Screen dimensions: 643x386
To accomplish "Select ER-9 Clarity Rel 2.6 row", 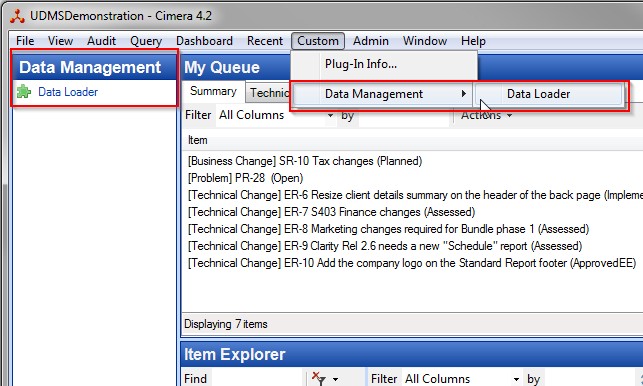I will point(385,246).
